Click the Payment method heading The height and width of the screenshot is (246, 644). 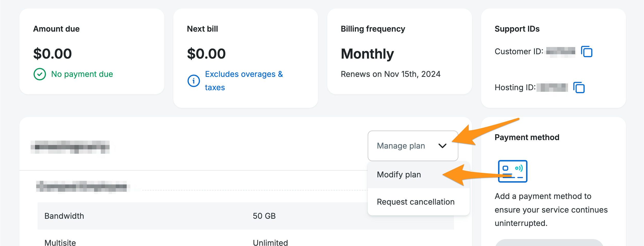pos(527,137)
